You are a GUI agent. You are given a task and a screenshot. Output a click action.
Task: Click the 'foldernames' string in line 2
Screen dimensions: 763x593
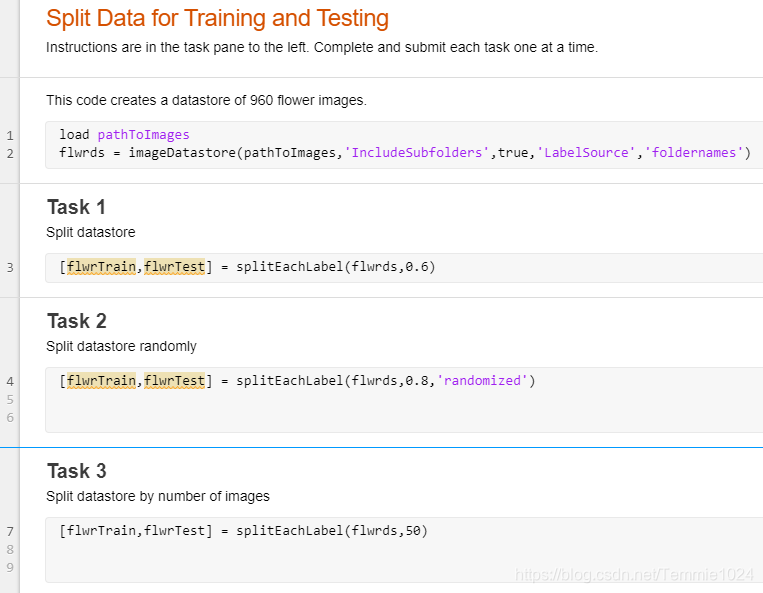[694, 153]
